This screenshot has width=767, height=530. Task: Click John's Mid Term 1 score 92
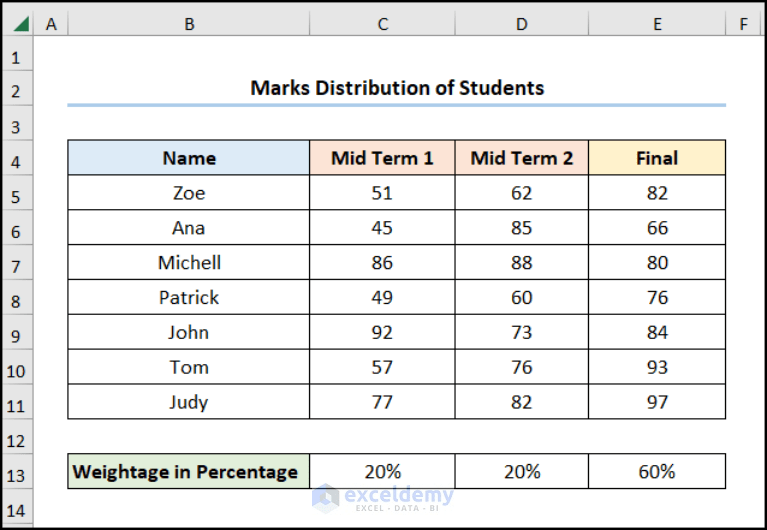click(x=382, y=332)
